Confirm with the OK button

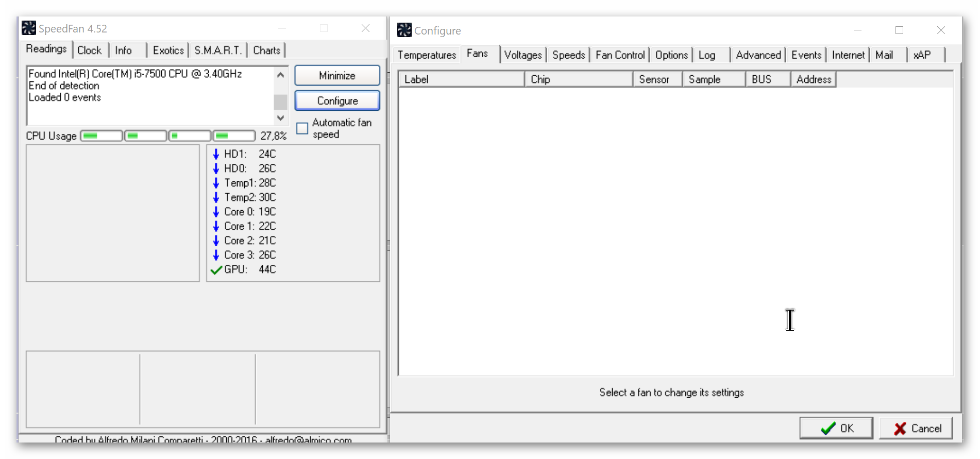pyautogui.click(x=836, y=428)
